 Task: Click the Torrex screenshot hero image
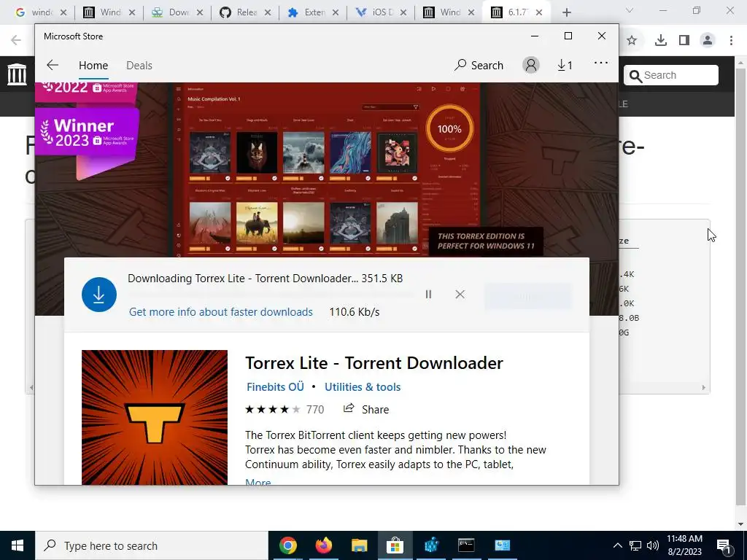pyautogui.click(x=327, y=169)
